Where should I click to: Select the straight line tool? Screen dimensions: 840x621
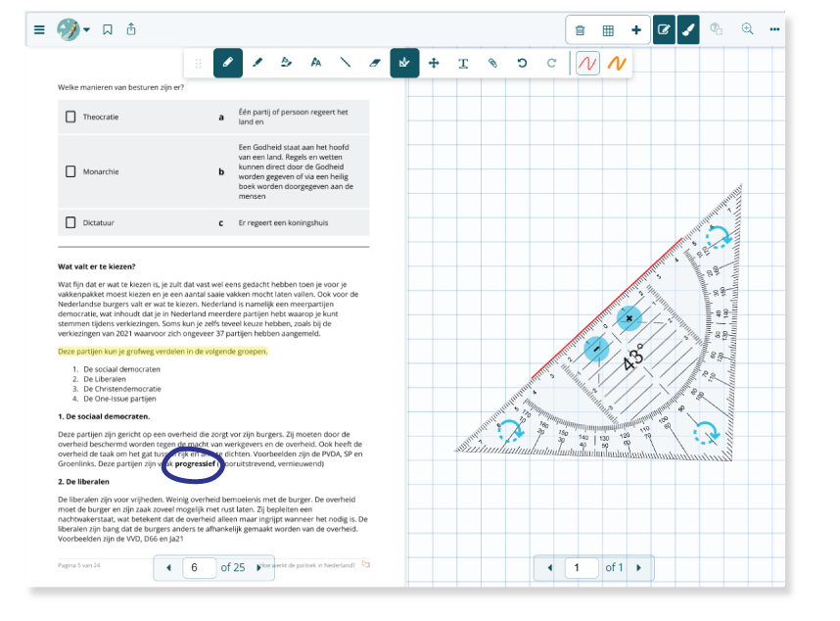(345, 63)
